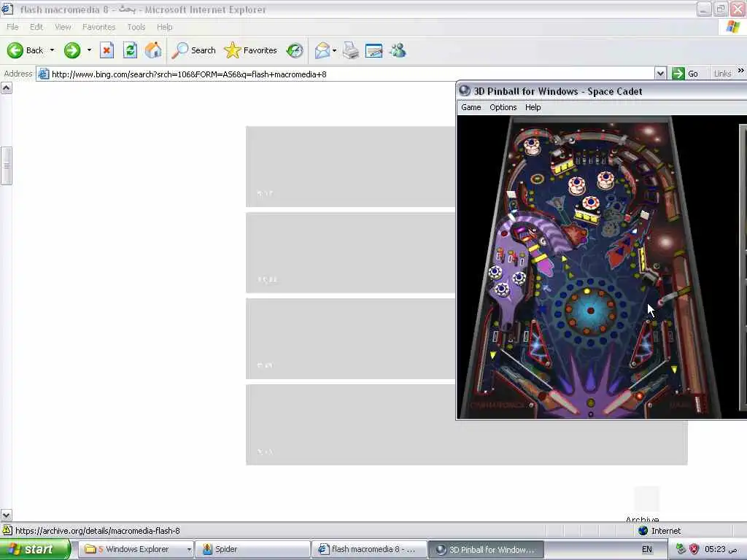The width and height of the screenshot is (747, 560).
Task: Click the Back button in Internet Explorer
Action: point(25,50)
